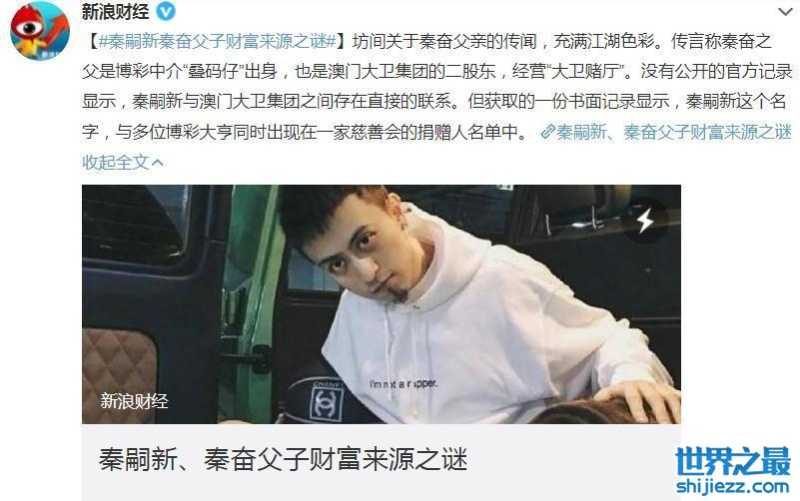Image resolution: width=800 pixels, height=501 pixels.
Task: Click the hoodie text on the photo
Action: point(403,384)
